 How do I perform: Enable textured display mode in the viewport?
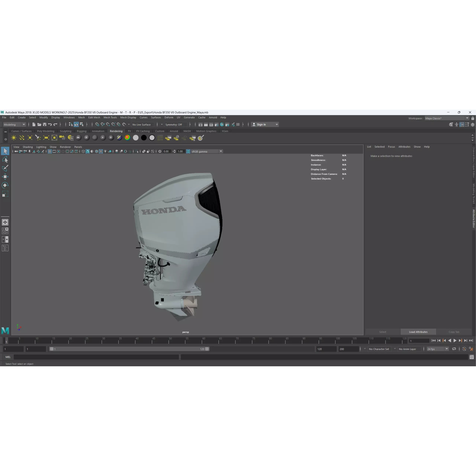[x=101, y=151]
